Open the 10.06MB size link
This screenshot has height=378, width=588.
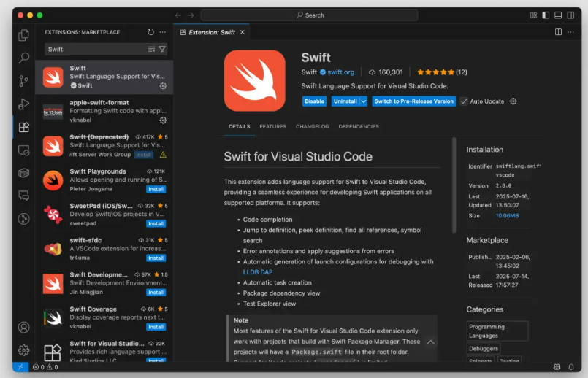click(x=507, y=216)
